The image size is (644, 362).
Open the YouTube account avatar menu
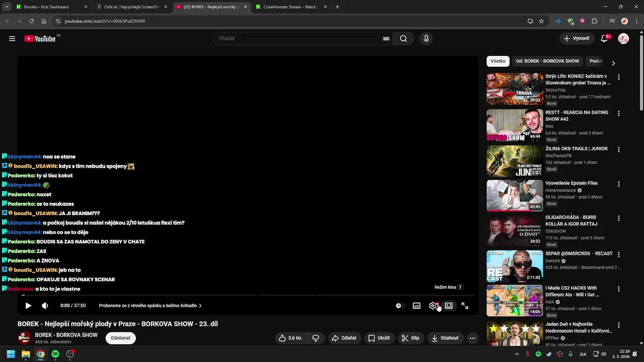[623, 39]
